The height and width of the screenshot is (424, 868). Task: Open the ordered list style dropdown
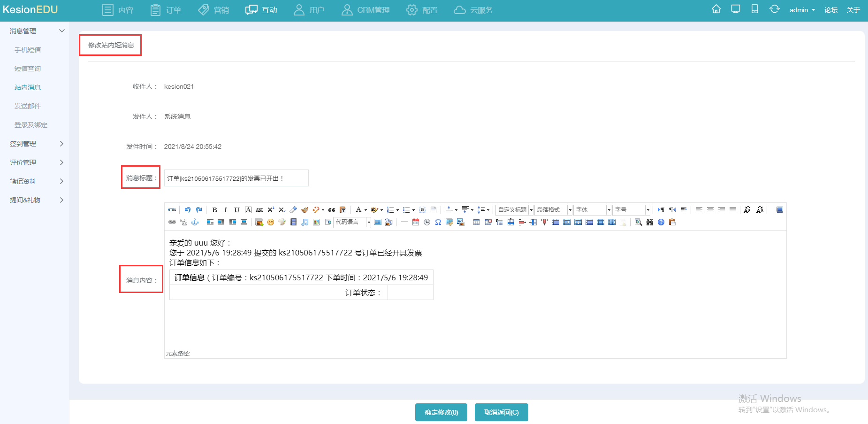tap(397, 210)
